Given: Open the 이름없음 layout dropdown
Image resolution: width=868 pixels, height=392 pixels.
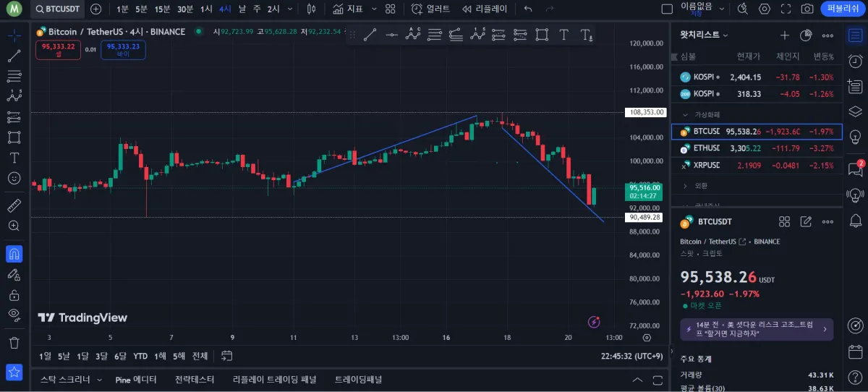Looking at the screenshot, I should coord(701,9).
